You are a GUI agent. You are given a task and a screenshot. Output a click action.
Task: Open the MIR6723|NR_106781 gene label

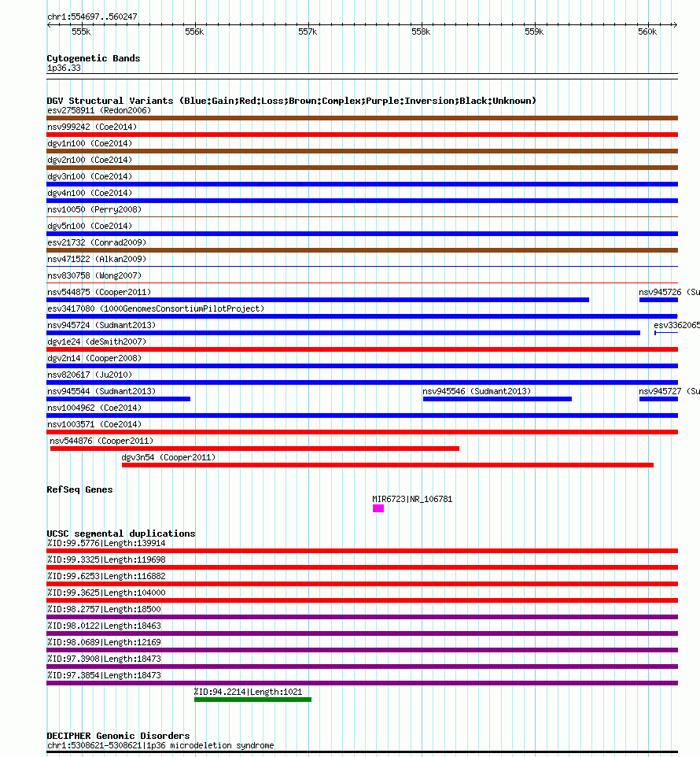point(412,499)
